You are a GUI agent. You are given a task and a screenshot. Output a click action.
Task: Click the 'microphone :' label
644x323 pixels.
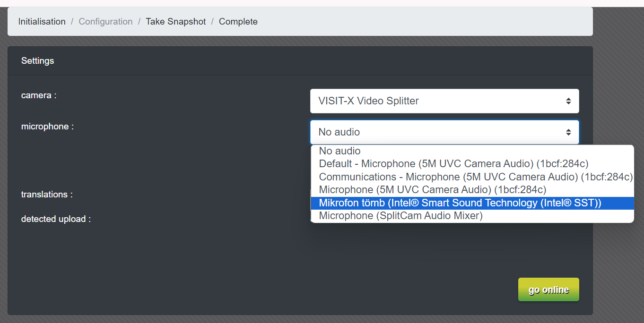[47, 127]
